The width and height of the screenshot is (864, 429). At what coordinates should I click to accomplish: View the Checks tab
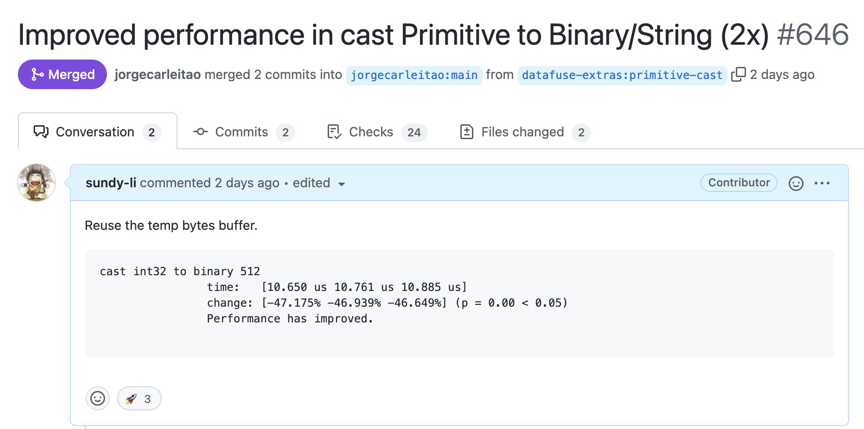tap(376, 132)
